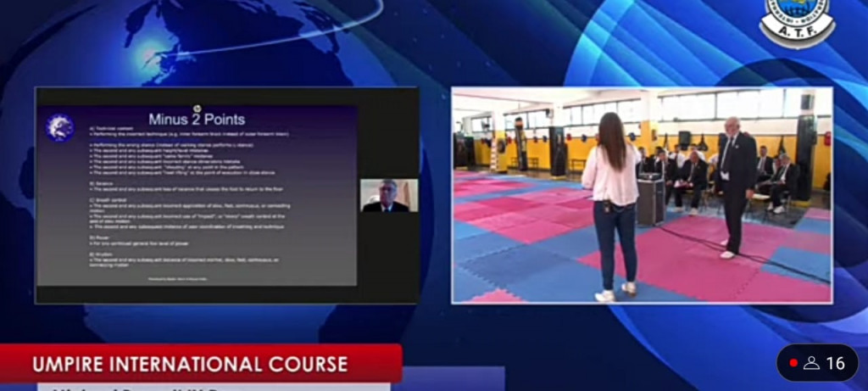Click the A.T.F. federation logo badge
Image resolution: width=868 pixels, height=391 pixels.
click(797, 23)
